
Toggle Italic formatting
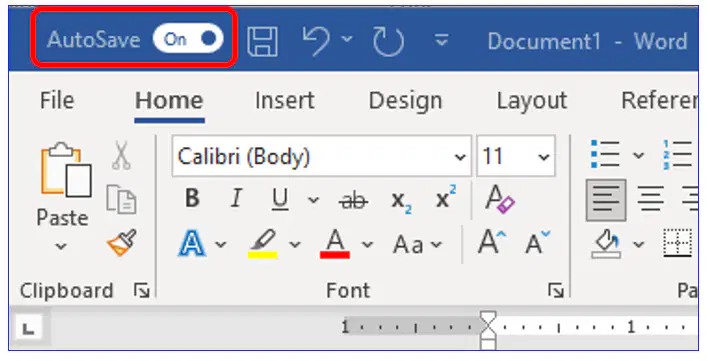click(x=236, y=197)
